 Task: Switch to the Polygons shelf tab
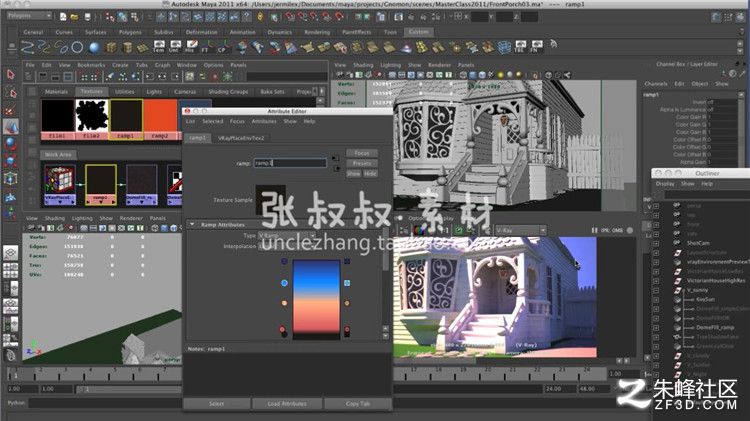pos(130,32)
